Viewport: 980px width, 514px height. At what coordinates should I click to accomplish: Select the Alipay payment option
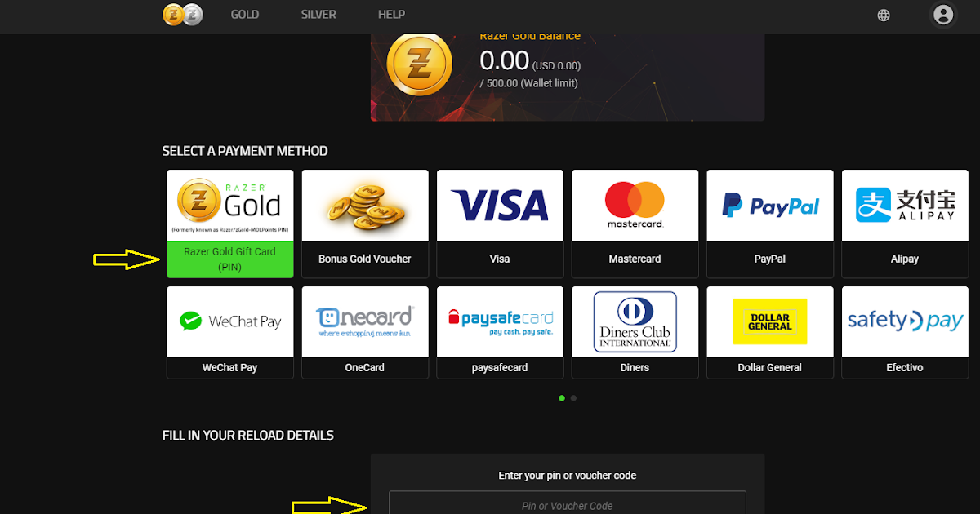(905, 224)
